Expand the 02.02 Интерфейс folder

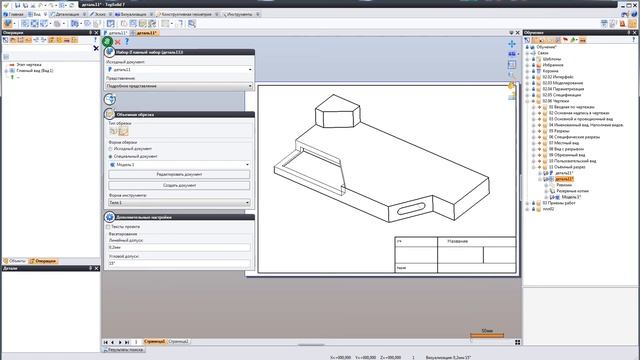(x=527, y=77)
